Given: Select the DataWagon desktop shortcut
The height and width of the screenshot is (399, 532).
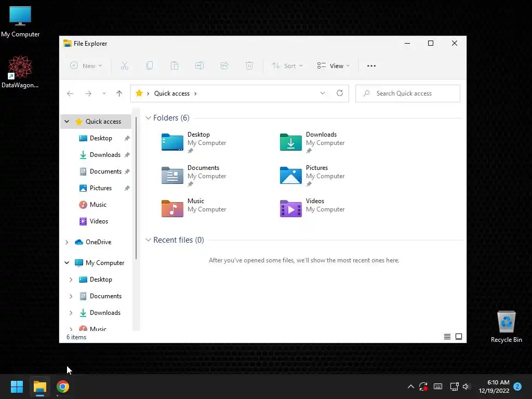Looking at the screenshot, I should [x=20, y=72].
